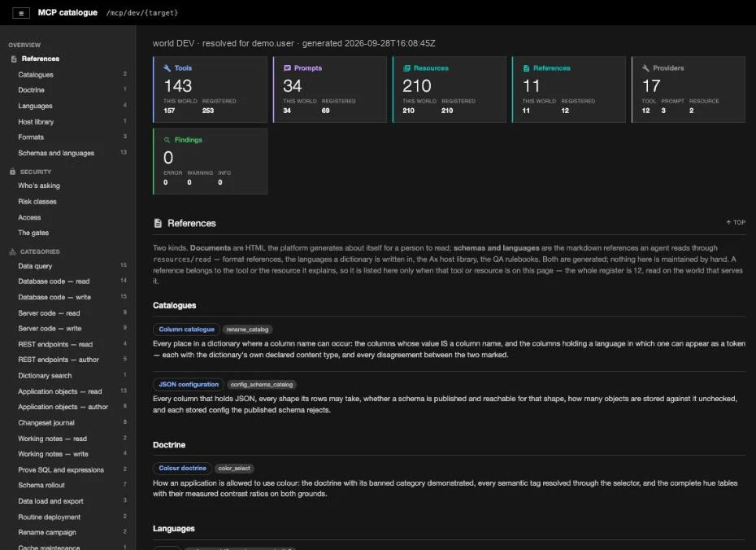Screen dimensions: 756x550
Task: Click the Providers count 17
Action: pos(651,86)
